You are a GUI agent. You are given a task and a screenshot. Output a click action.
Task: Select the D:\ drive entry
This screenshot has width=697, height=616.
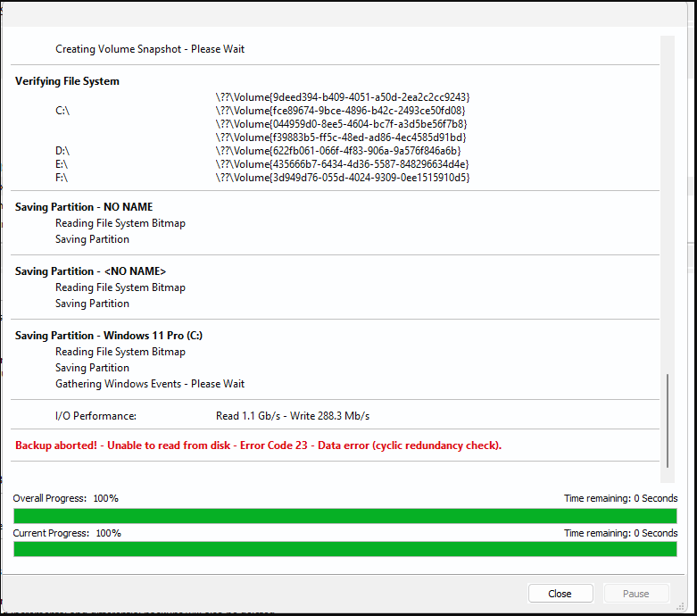[62, 151]
